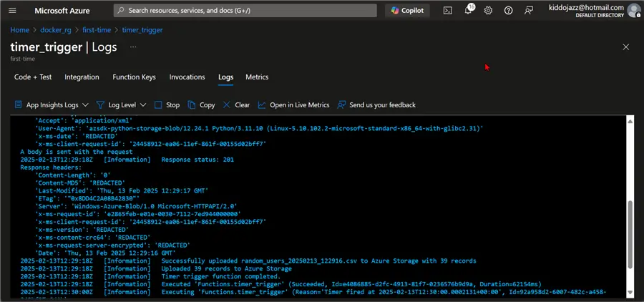Screen dimensions: 644x302
Task: Click the 'A body is sent with the request' line
Action: click(77, 152)
